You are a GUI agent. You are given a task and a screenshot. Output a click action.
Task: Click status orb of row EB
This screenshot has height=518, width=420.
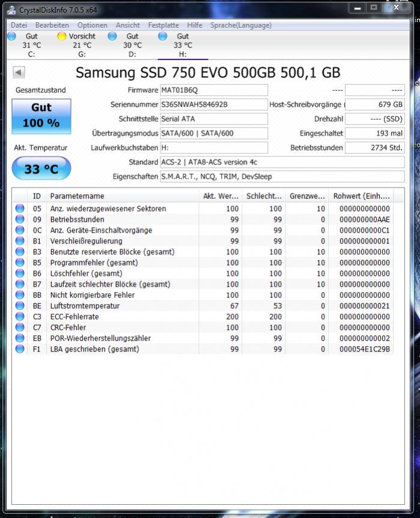pos(20,338)
